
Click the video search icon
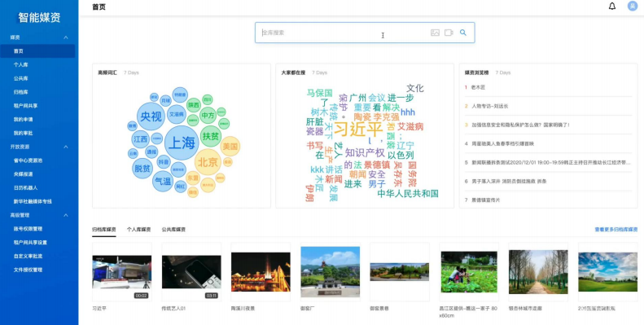pyautogui.click(x=449, y=33)
